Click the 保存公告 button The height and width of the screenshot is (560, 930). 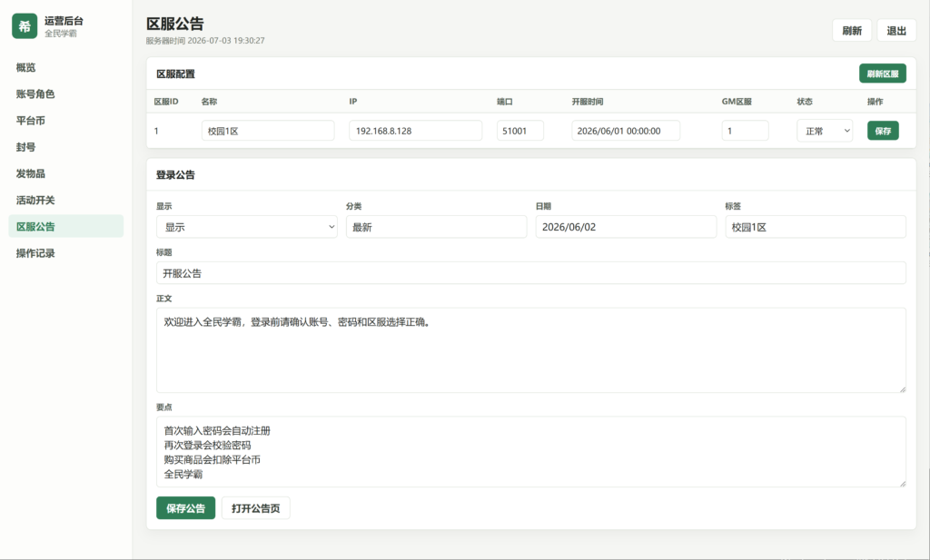point(185,508)
